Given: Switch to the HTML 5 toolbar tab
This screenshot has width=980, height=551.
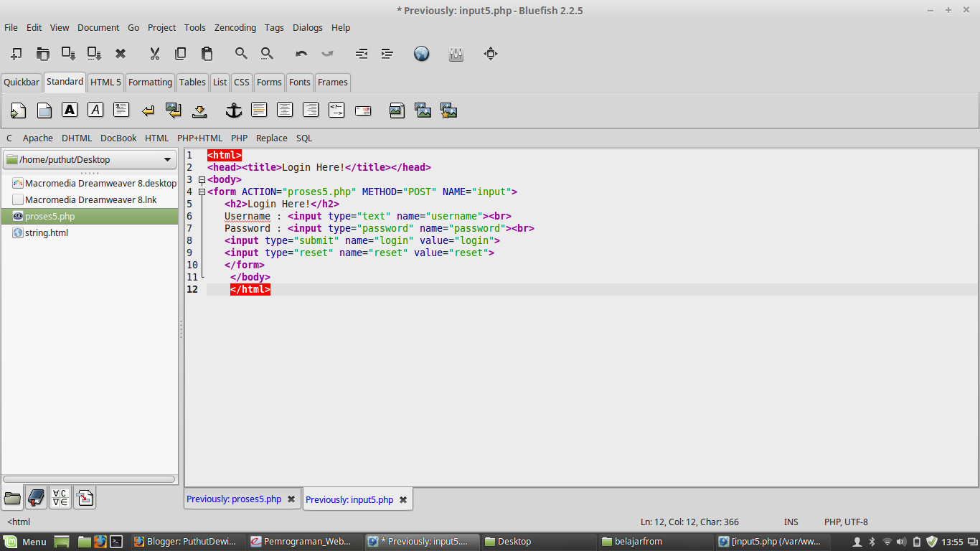Looking at the screenshot, I should point(105,83).
